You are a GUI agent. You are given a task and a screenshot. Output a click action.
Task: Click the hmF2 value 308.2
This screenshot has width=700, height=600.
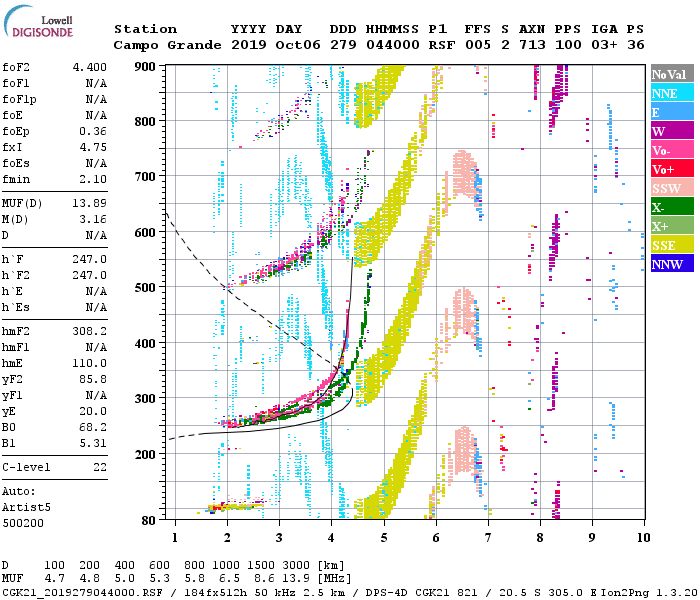[90, 331]
